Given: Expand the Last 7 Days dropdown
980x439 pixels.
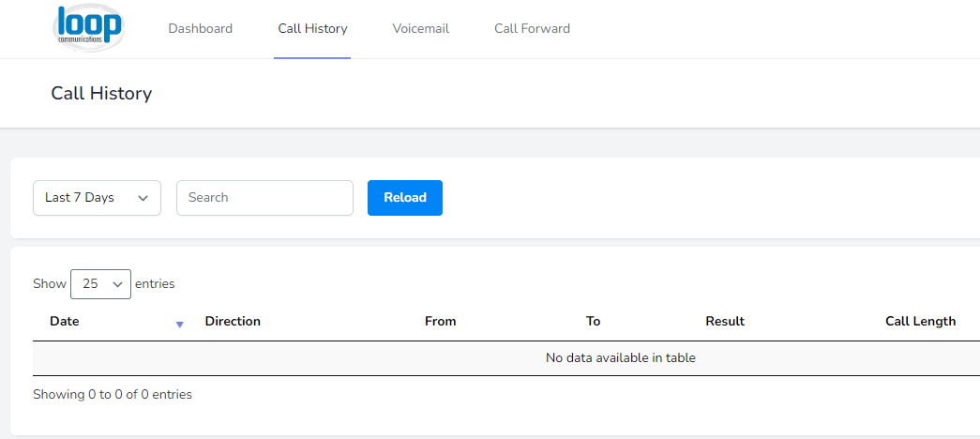Looking at the screenshot, I should coord(97,198).
